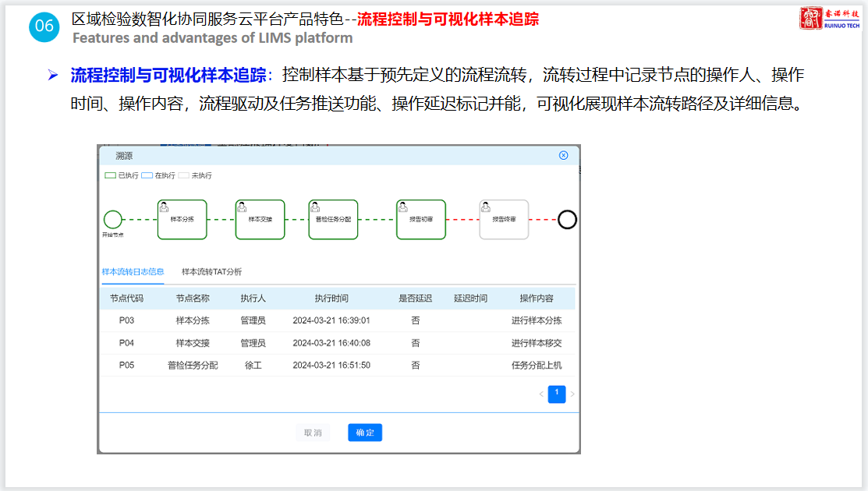Select the 样本交接 workflow node
The width and height of the screenshot is (868, 491).
pyautogui.click(x=260, y=219)
